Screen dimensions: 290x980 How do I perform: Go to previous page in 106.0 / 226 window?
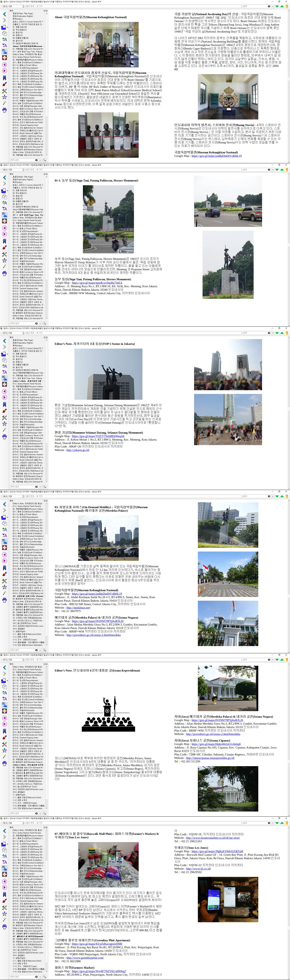tap(4, 228)
